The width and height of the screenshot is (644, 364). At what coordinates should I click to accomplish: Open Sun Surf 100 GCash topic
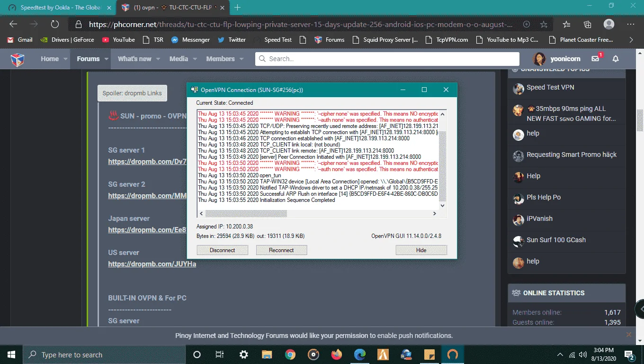[x=556, y=240]
